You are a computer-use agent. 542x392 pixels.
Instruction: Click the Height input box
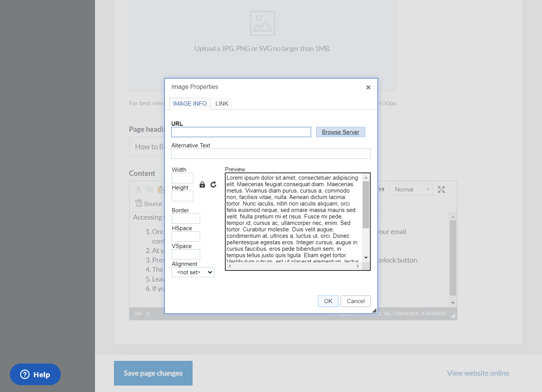(x=182, y=196)
